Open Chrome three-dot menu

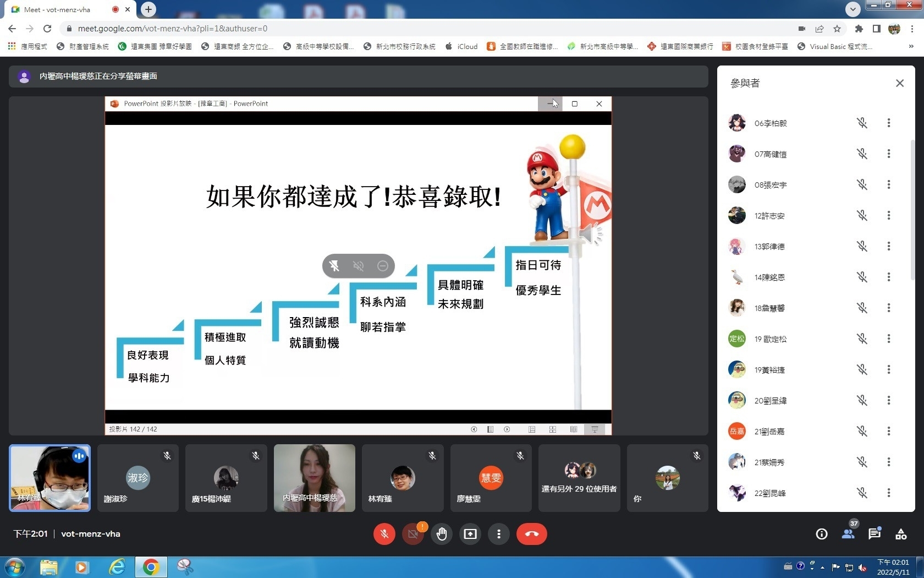click(x=912, y=29)
